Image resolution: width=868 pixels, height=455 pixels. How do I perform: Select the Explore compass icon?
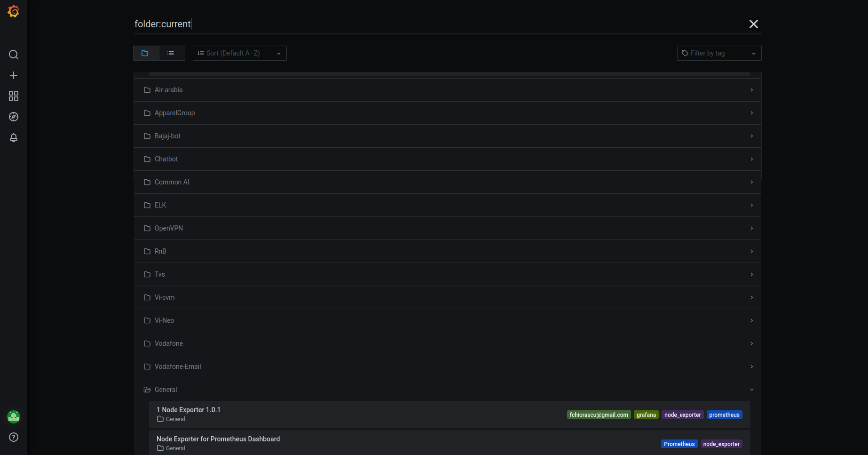(13, 116)
